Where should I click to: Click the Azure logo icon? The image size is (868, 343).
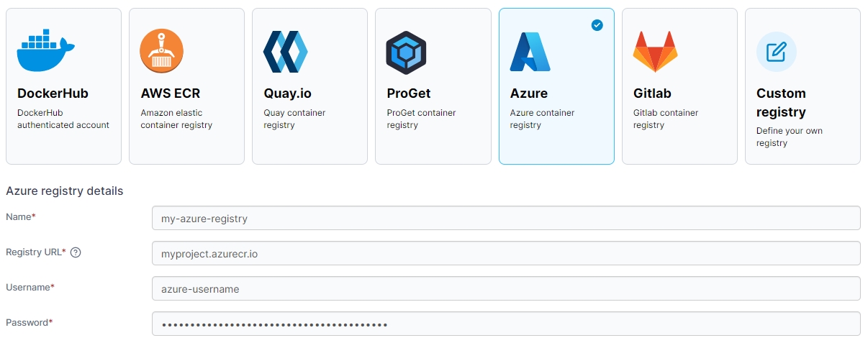(530, 52)
